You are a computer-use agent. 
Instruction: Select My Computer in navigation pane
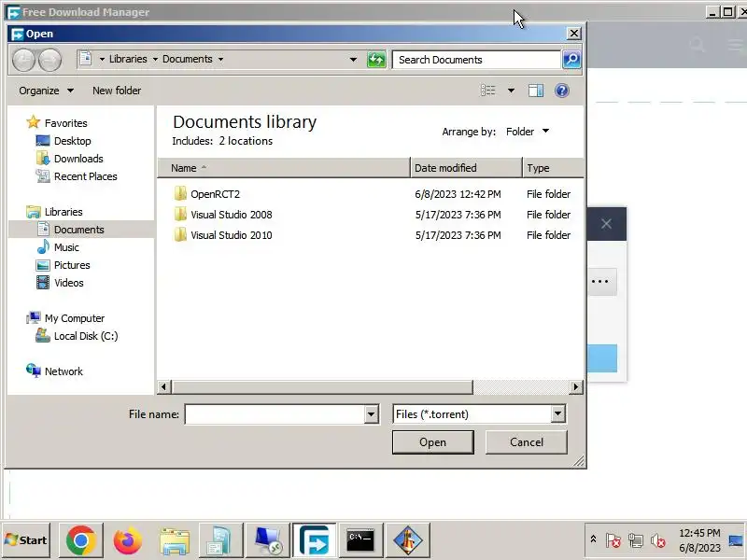point(75,318)
